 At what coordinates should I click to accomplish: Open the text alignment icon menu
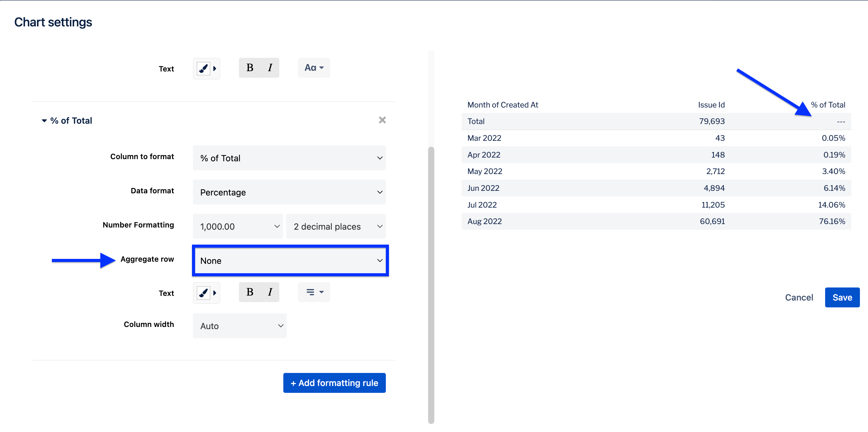[314, 292]
